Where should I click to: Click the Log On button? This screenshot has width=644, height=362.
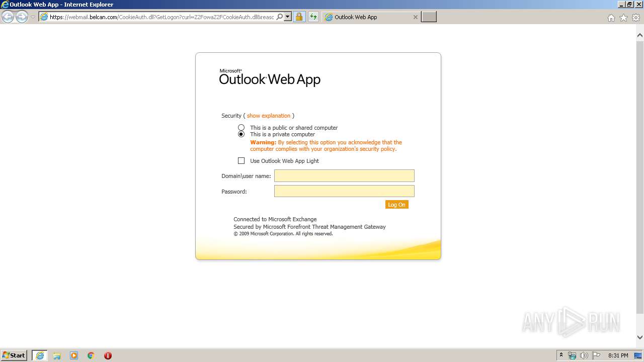pos(397,205)
